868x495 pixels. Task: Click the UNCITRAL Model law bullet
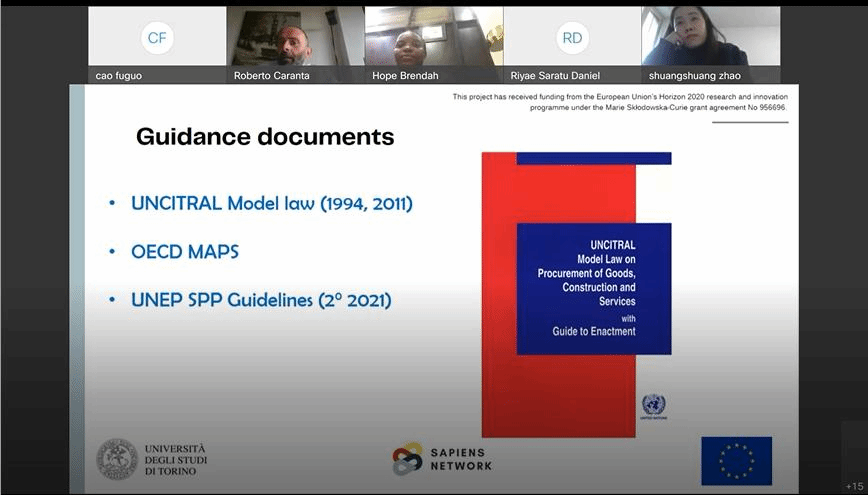coord(271,204)
